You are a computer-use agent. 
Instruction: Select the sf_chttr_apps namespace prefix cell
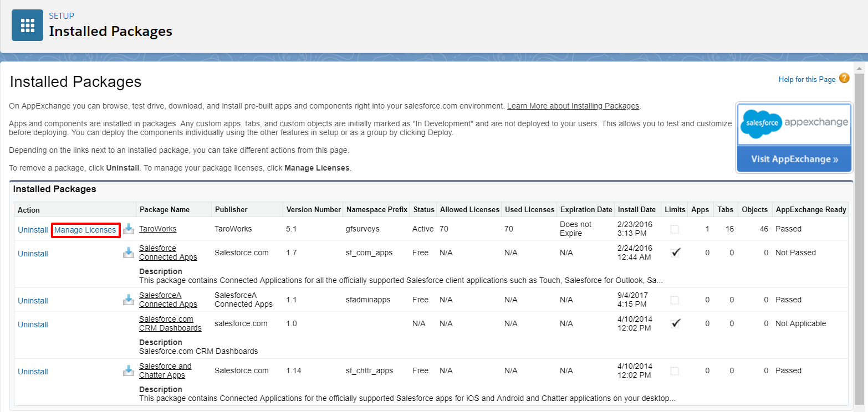point(370,370)
